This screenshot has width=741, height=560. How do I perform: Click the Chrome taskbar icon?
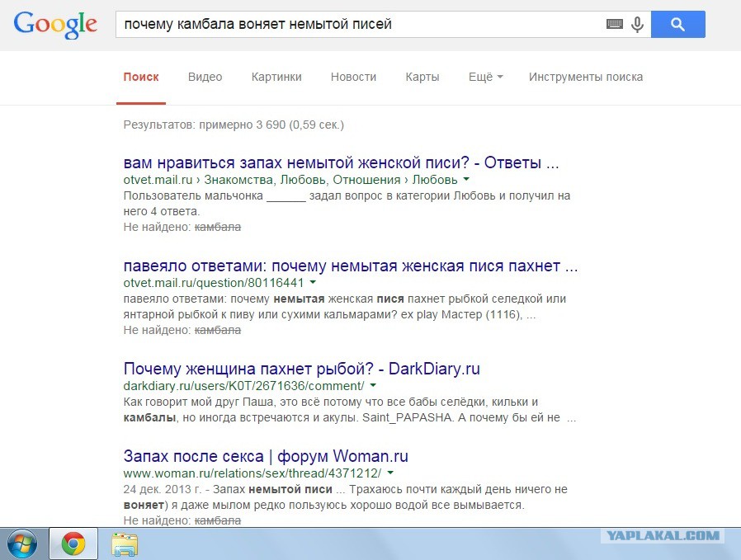(73, 544)
